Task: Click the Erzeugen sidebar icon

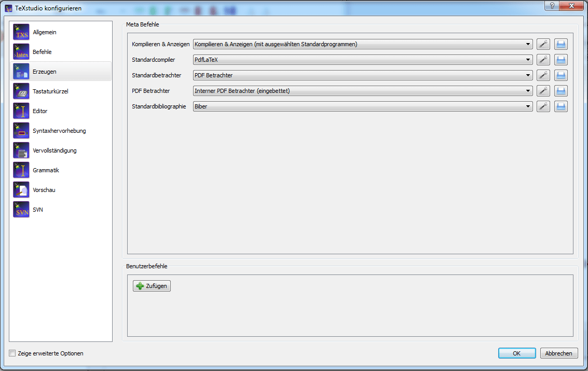Action: [21, 72]
